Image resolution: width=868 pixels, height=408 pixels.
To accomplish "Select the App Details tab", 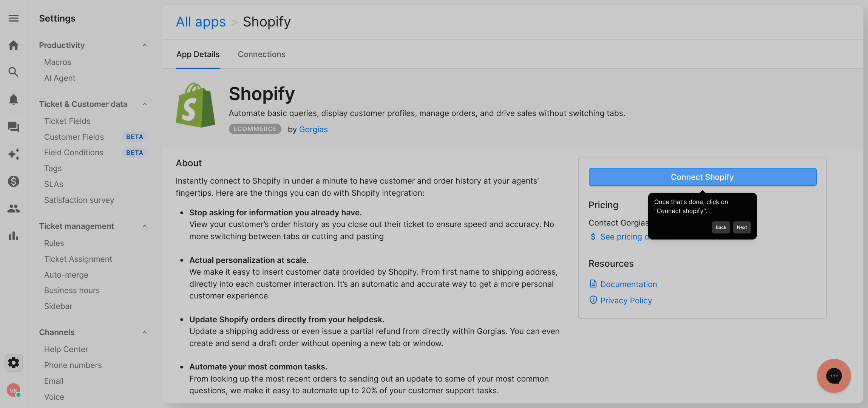I will (198, 54).
